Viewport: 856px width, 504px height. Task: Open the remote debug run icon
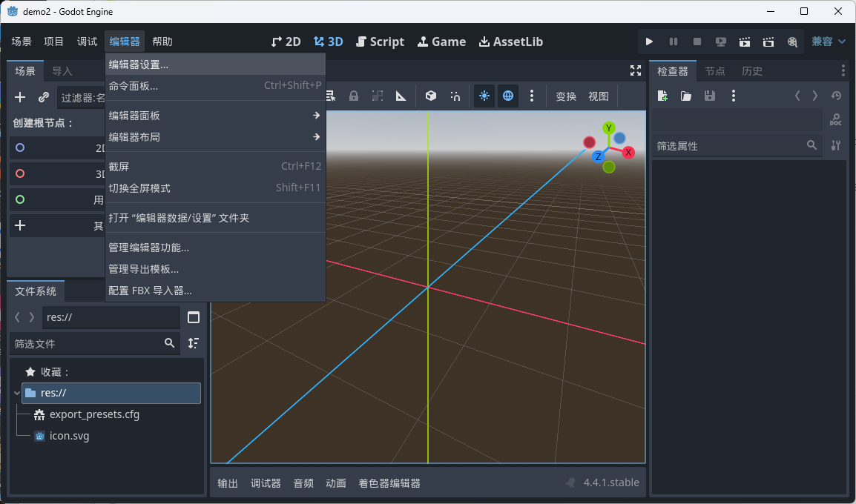(720, 42)
